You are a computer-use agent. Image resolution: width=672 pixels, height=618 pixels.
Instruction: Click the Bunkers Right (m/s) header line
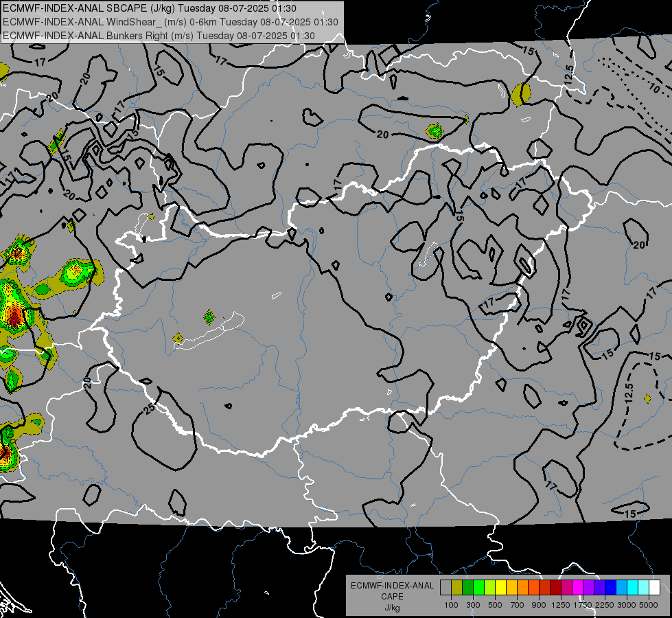[159, 36]
